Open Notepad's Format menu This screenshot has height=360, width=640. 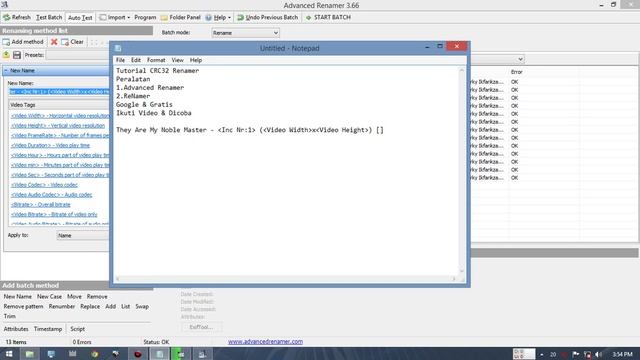[156, 60]
